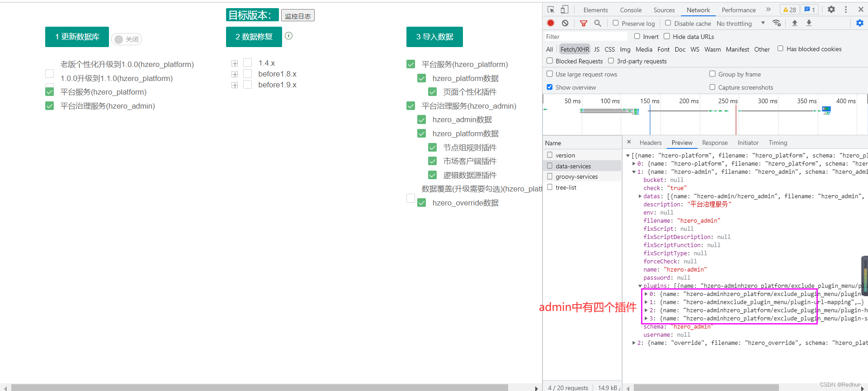The width and height of the screenshot is (868, 391).
Task: Uncheck 页面个性化插件 checkbox
Action: point(433,92)
